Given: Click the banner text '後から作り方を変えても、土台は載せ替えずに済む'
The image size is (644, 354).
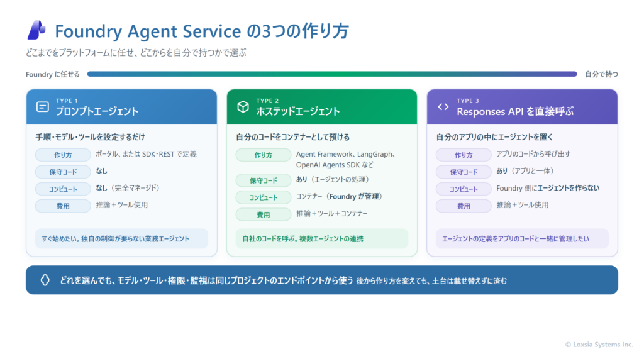Looking at the screenshot, I should [431, 281].
